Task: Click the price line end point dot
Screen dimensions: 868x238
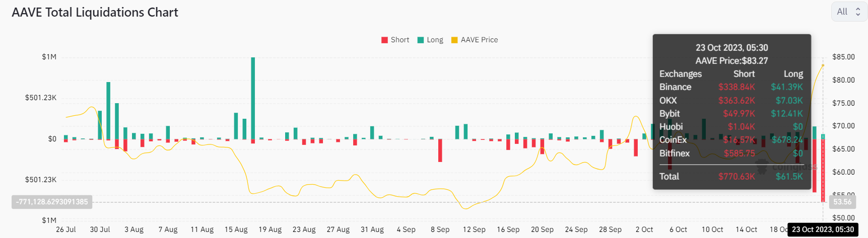Action: pos(823,65)
